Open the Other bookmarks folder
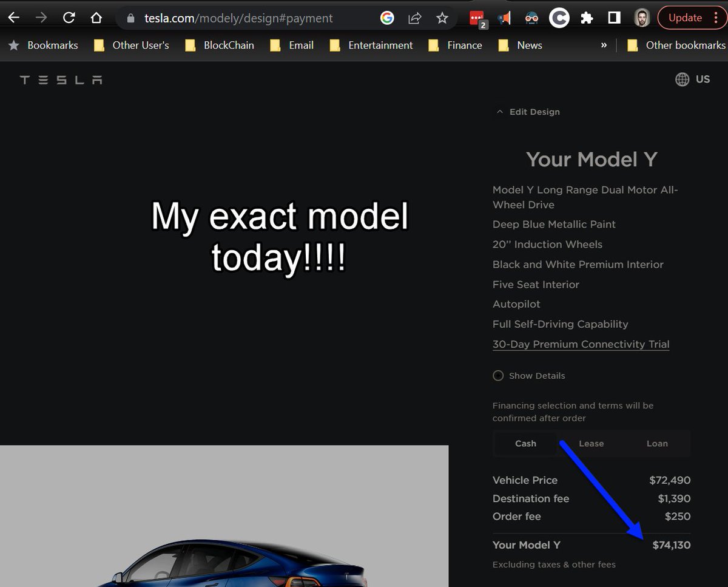728x587 pixels. [x=676, y=45]
